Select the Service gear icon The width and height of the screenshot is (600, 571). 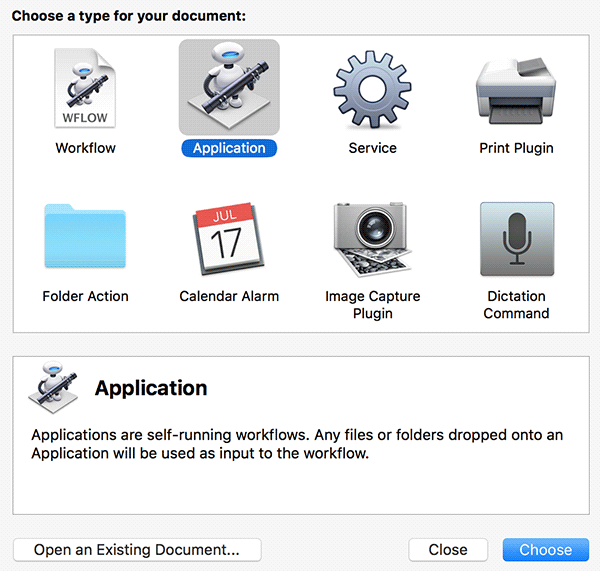point(372,89)
